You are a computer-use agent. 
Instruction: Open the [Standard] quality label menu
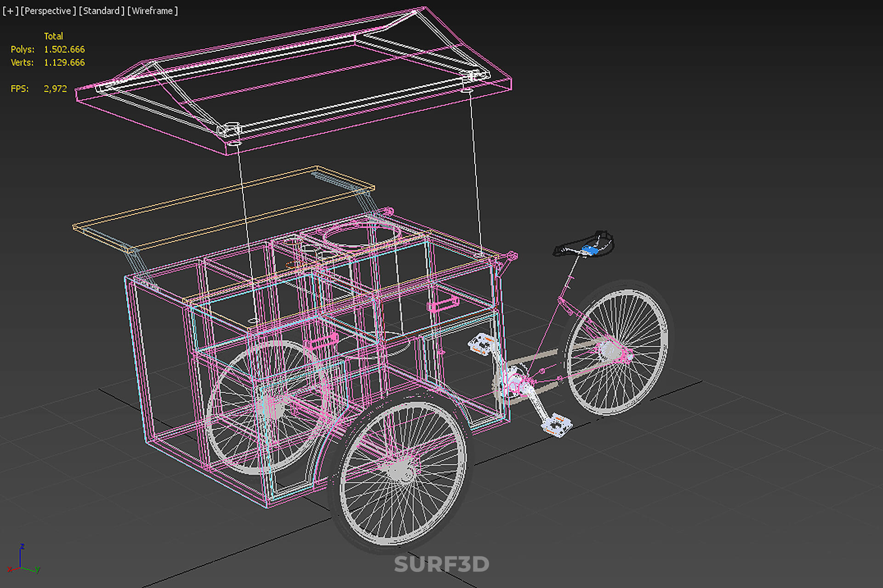coord(102,11)
